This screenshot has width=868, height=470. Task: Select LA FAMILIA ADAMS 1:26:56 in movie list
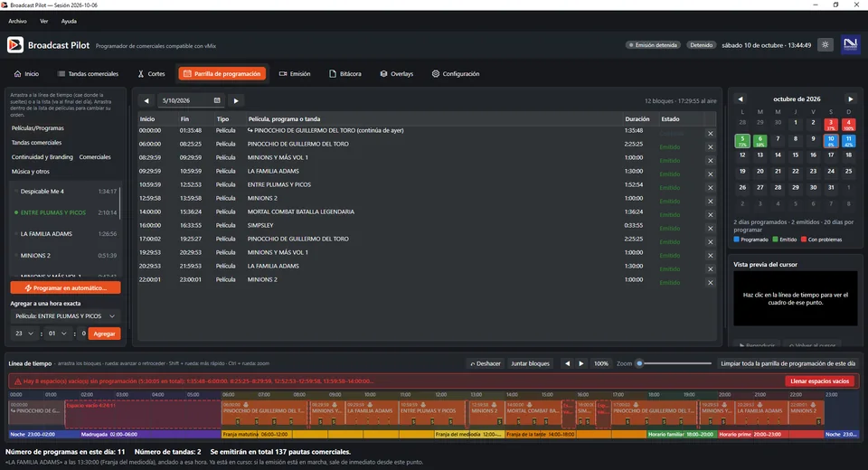[x=65, y=234]
